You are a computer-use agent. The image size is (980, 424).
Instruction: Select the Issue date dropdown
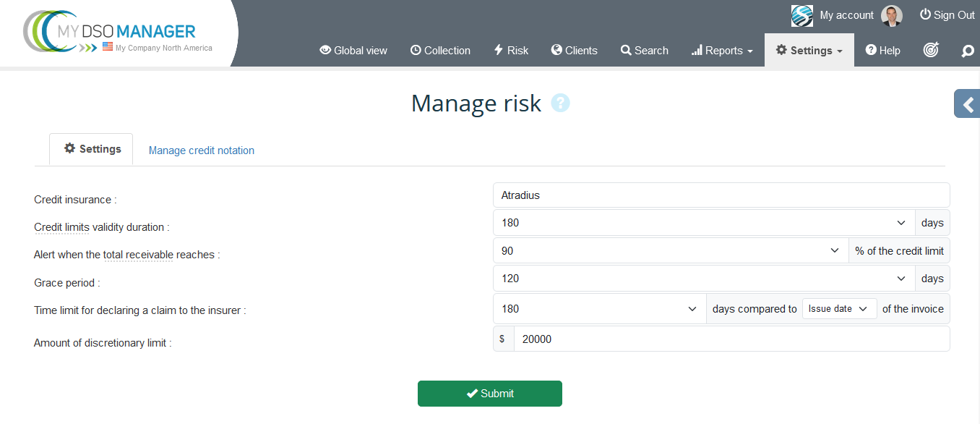[839, 309]
